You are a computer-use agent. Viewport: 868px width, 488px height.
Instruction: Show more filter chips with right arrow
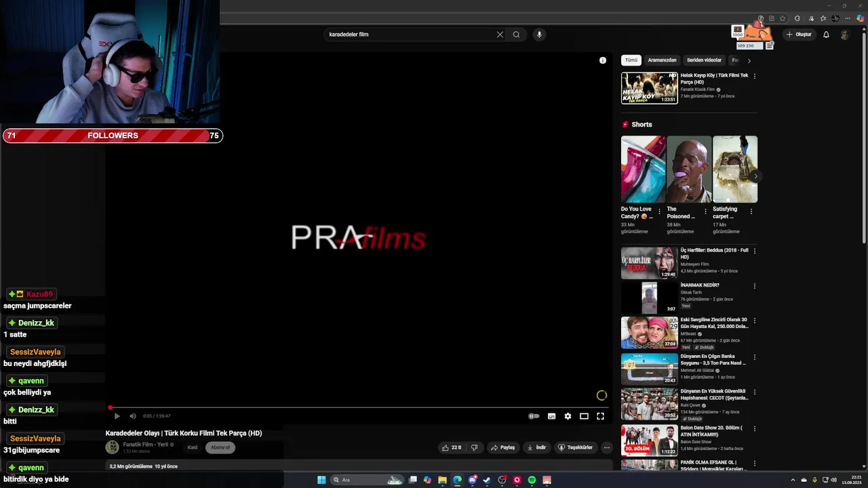coord(749,60)
